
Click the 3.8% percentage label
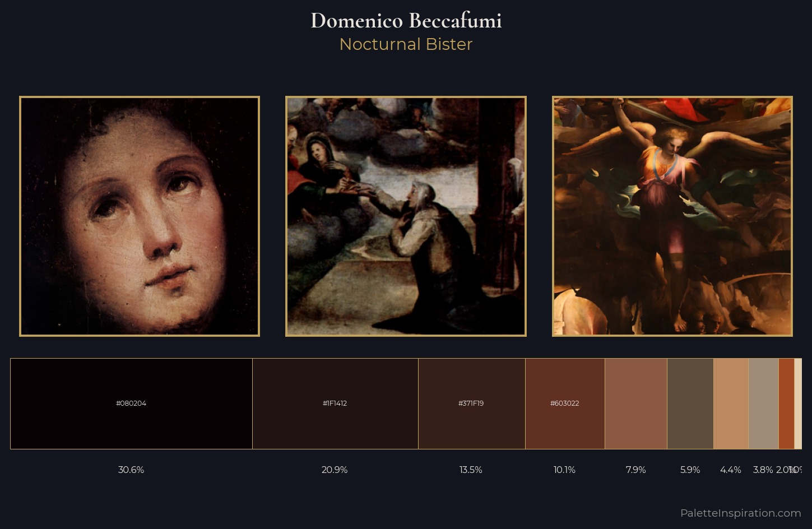click(763, 470)
